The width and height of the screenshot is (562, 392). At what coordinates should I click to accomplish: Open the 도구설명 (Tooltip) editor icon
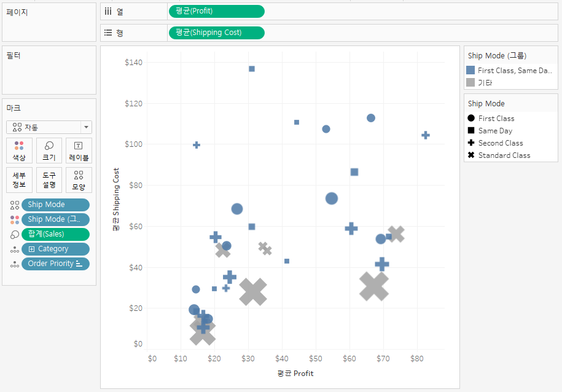pyautogui.click(x=49, y=179)
